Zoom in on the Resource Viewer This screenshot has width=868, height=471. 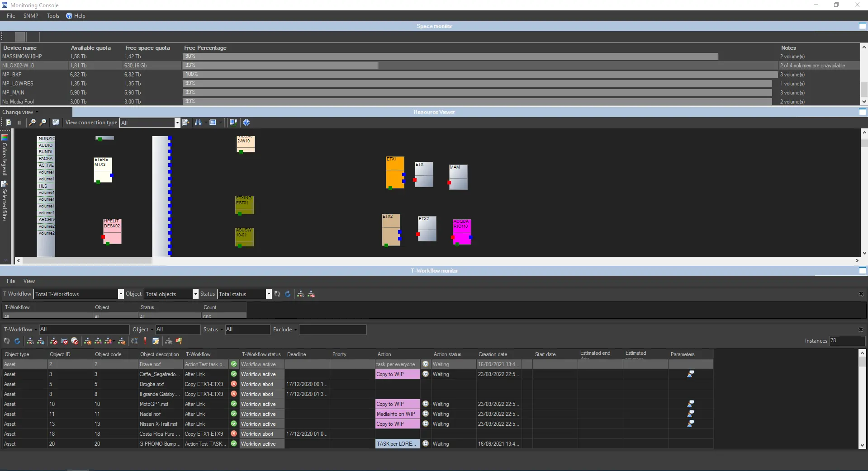pos(32,122)
